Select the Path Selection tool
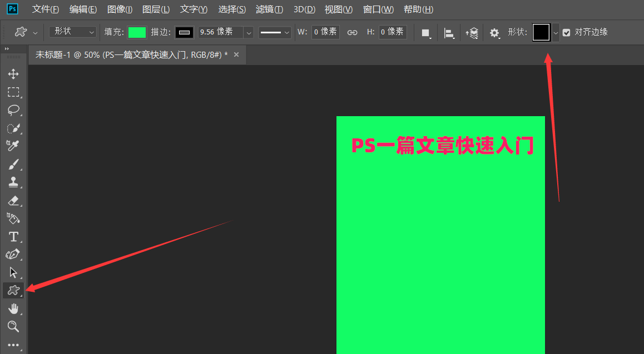The height and width of the screenshot is (354, 644). [13, 272]
